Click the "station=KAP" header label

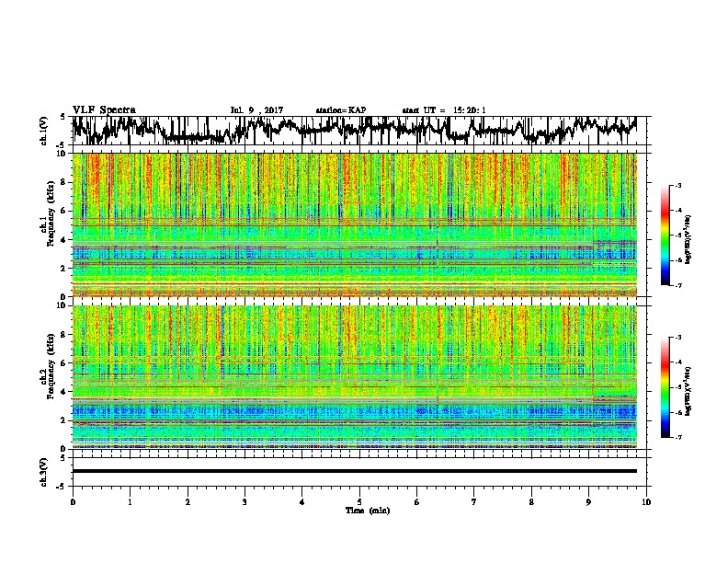tap(341, 110)
